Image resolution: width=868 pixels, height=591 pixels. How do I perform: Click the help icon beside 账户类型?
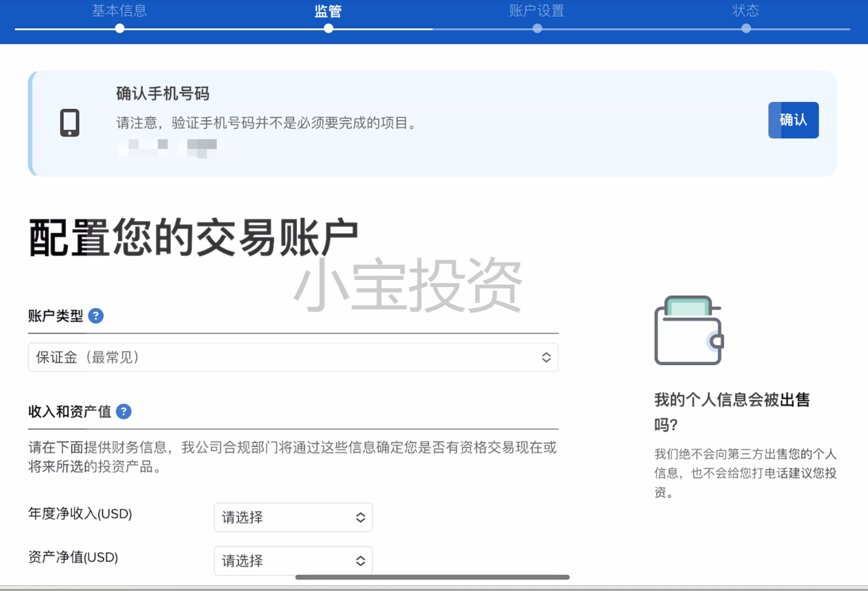pos(96,316)
